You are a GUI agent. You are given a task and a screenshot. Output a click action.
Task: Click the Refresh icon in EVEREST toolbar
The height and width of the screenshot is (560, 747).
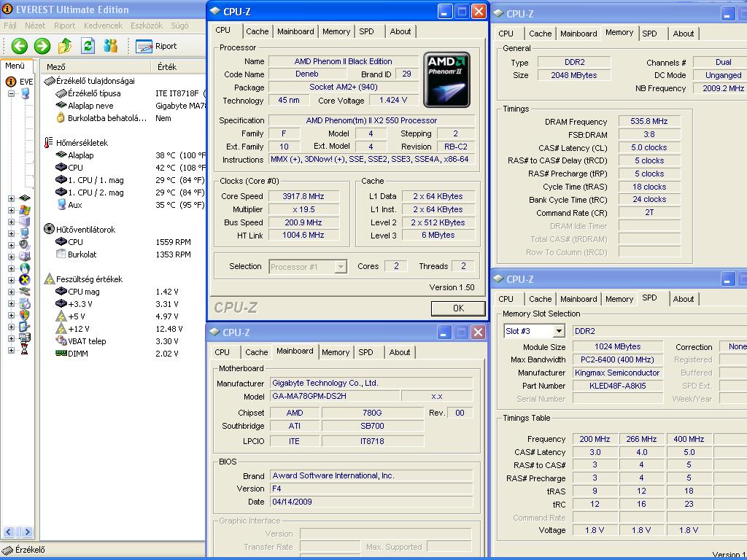pos(88,46)
